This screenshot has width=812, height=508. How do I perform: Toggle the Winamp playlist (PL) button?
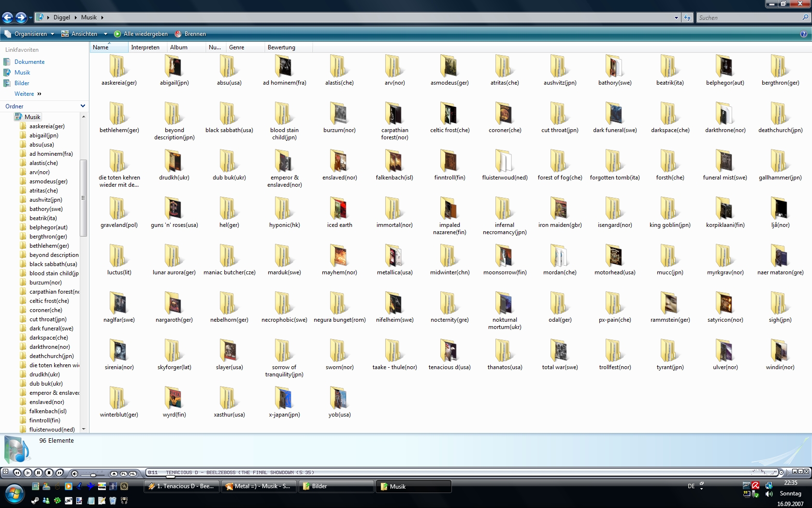click(123, 473)
